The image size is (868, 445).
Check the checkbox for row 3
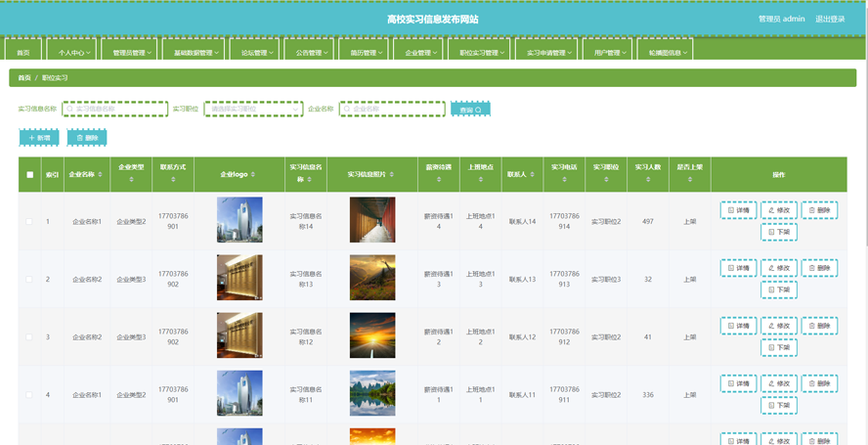29,337
